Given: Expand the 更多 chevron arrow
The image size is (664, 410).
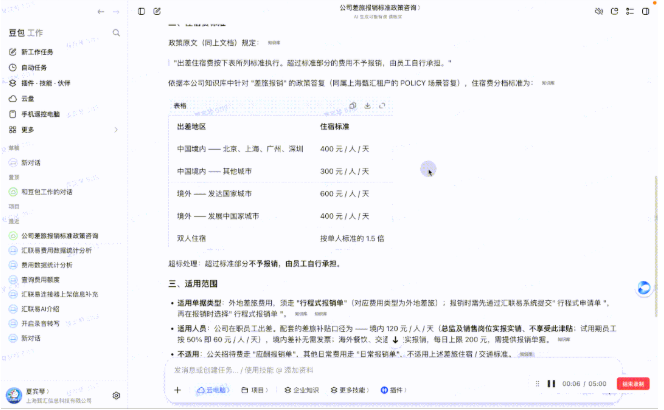Looking at the screenshot, I should point(116,130).
